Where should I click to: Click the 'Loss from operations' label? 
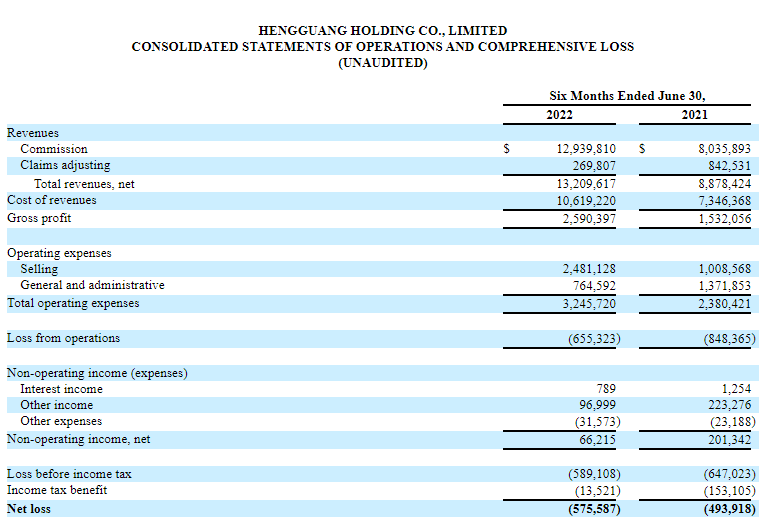(63, 339)
